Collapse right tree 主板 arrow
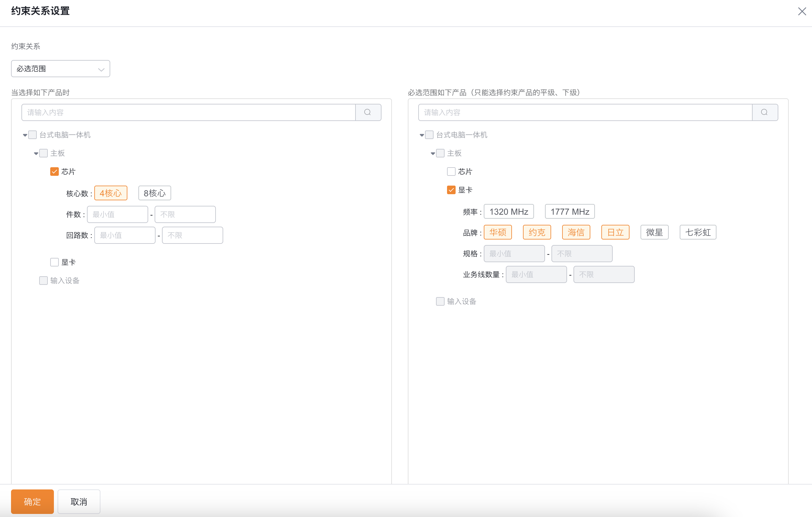 click(x=433, y=153)
